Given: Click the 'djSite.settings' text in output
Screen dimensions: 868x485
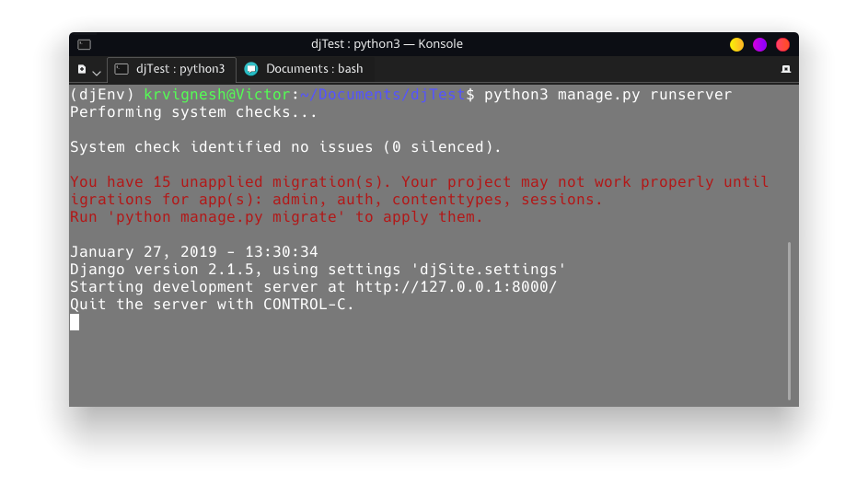Looking at the screenshot, I should [x=488, y=270].
